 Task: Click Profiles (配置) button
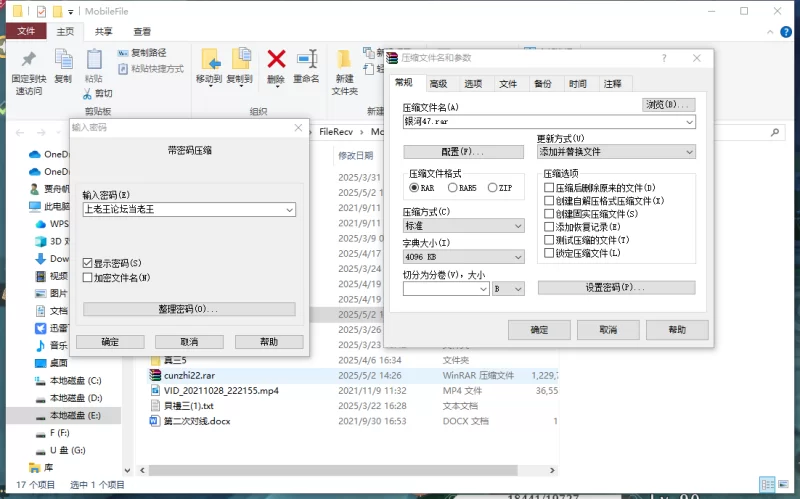463,152
